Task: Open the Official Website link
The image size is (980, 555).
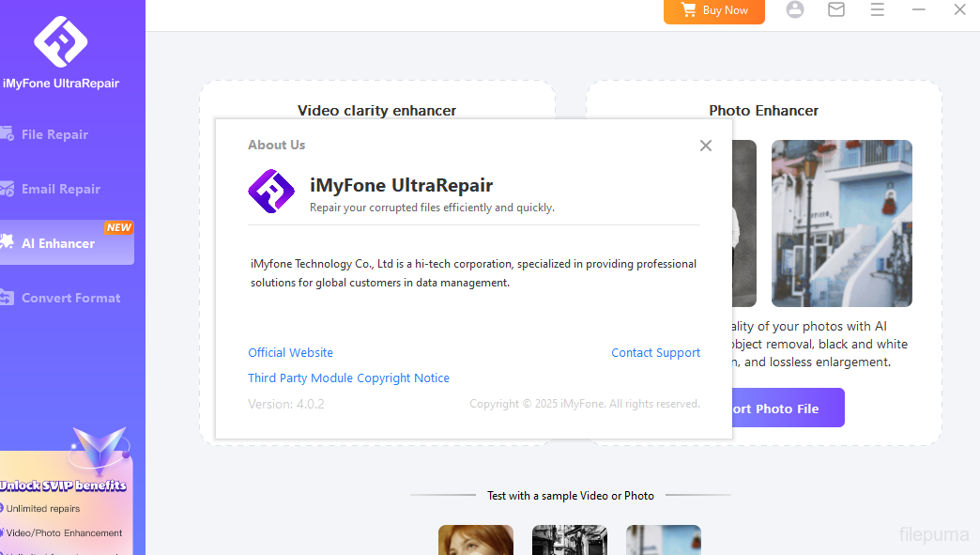Action: pyautogui.click(x=290, y=353)
